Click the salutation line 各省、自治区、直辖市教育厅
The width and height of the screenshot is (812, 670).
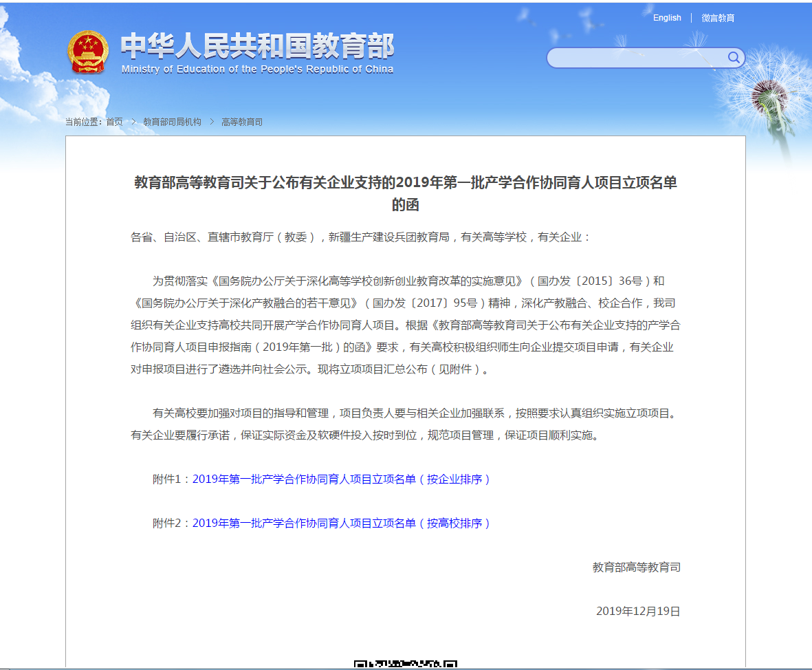[x=360, y=237]
